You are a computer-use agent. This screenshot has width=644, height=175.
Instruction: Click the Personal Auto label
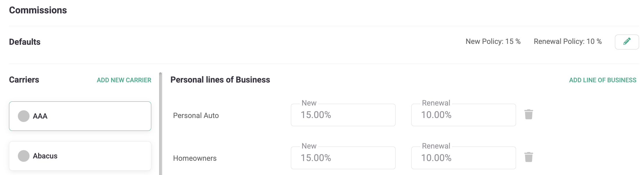pos(196,115)
